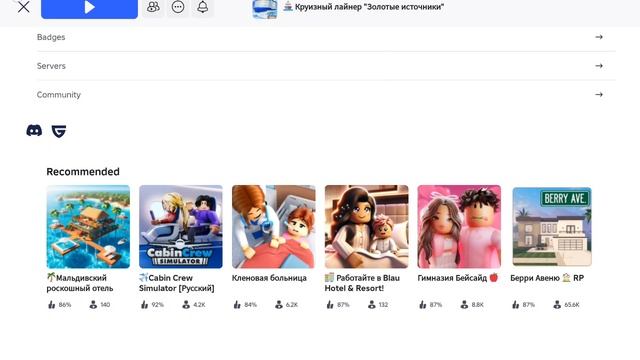Open the Гимназия Бейсайд thumbnail
This screenshot has width=640, height=360.
pyautogui.click(x=459, y=227)
